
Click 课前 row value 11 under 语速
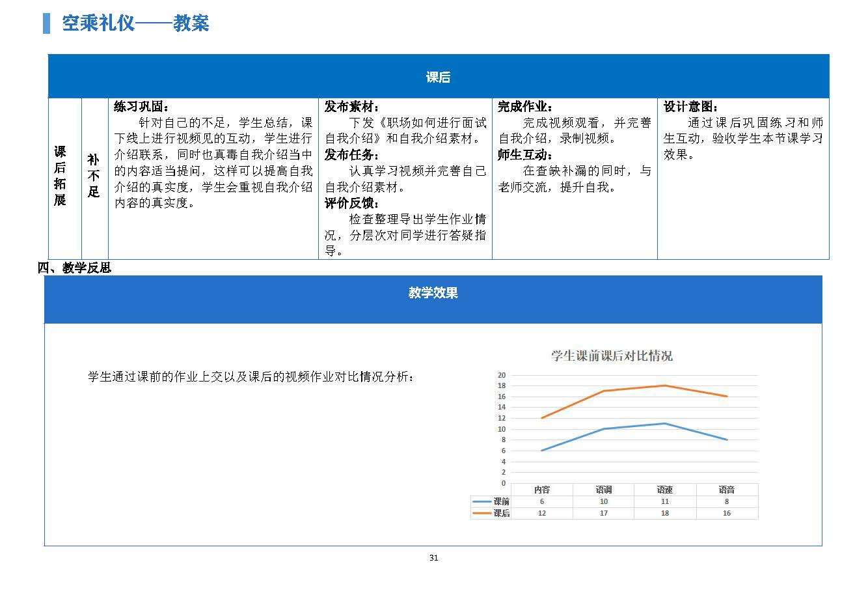click(665, 501)
